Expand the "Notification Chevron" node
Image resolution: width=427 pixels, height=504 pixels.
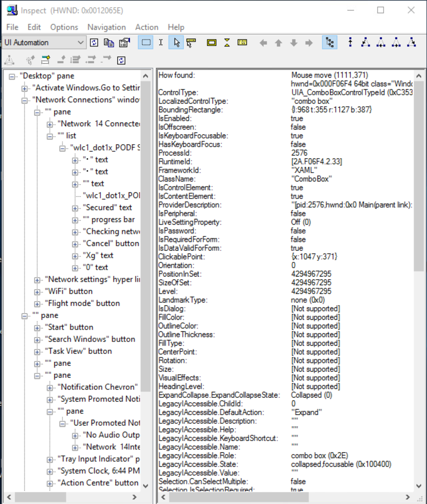pos(50,388)
